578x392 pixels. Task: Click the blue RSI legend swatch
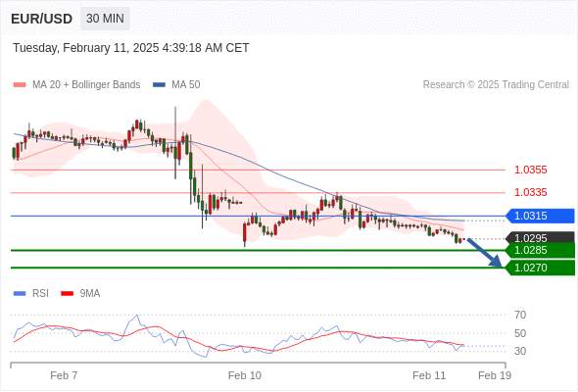point(20,294)
